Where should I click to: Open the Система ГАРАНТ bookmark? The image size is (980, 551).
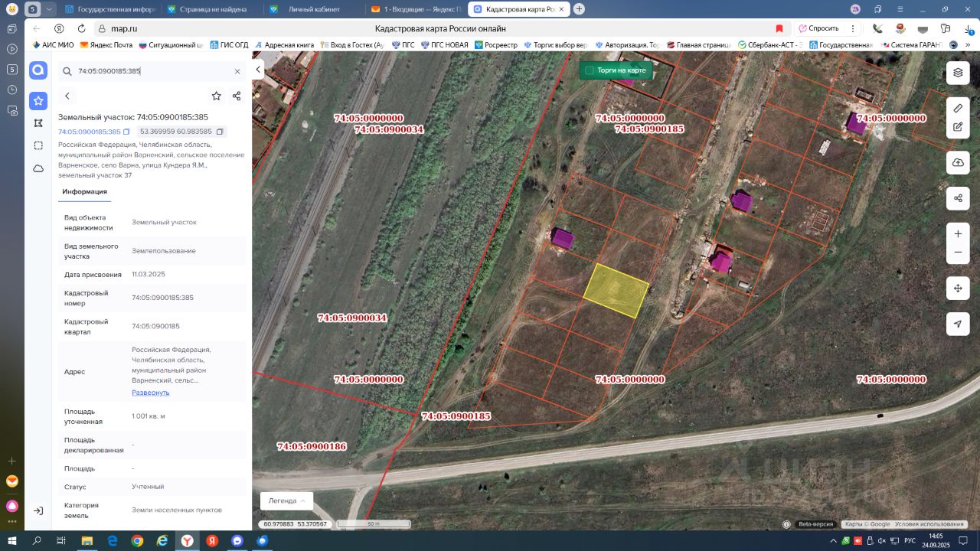click(x=912, y=45)
